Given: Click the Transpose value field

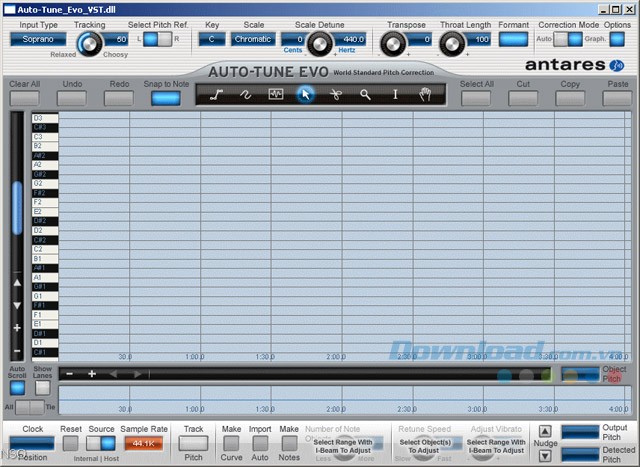Looking at the screenshot, I should pyautogui.click(x=419, y=39).
